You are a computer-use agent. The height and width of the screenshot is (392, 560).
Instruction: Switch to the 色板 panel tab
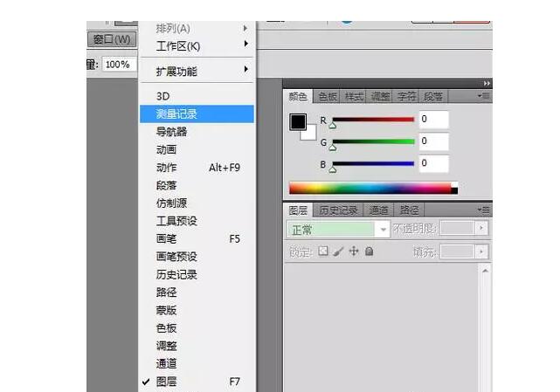(x=327, y=96)
